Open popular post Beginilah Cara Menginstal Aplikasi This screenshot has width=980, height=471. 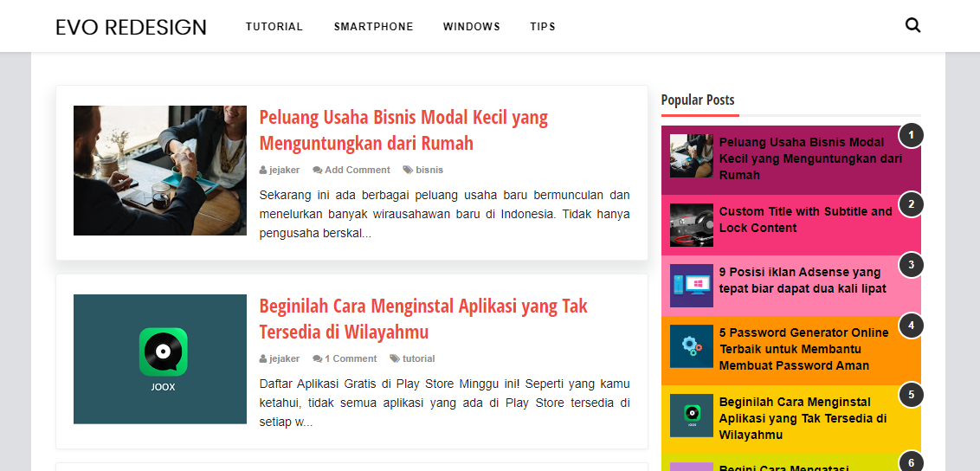click(803, 418)
